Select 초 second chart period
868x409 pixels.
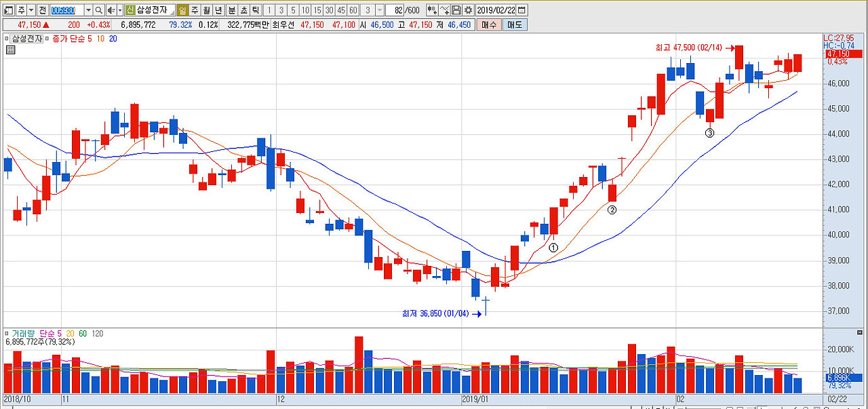click(x=243, y=10)
